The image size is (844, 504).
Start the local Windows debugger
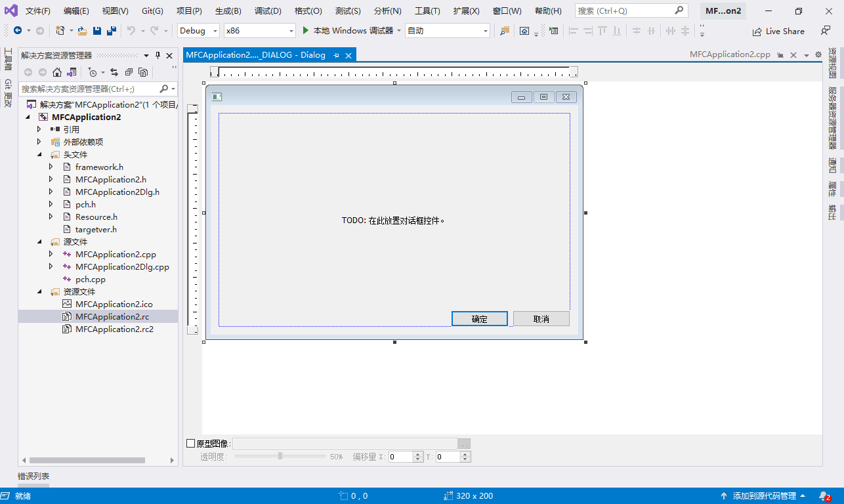pyautogui.click(x=347, y=31)
